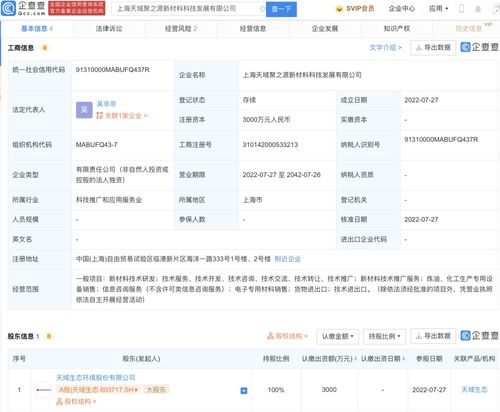Switch to 法律诉讼 tab

click(x=109, y=29)
